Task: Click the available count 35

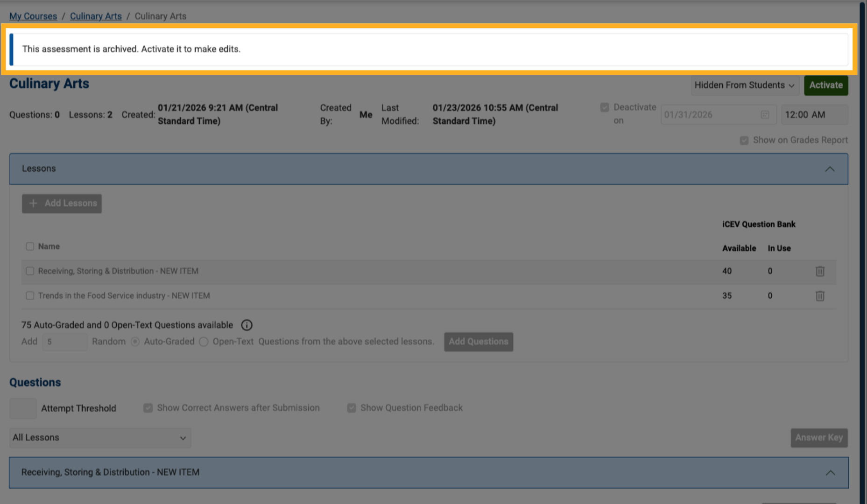Action: [727, 296]
